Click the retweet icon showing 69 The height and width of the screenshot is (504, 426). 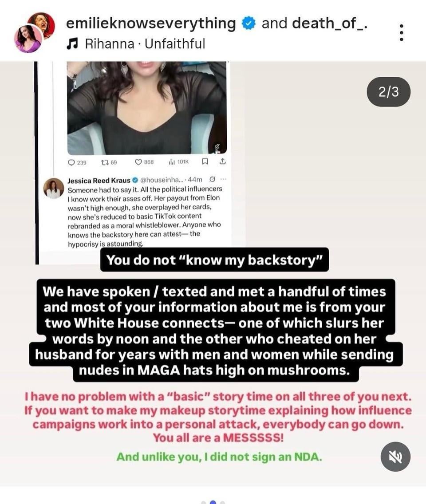(x=105, y=162)
